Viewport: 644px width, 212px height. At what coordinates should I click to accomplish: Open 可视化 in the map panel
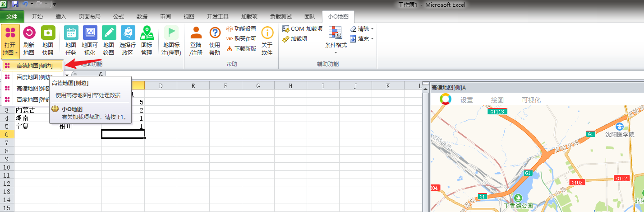point(531,100)
